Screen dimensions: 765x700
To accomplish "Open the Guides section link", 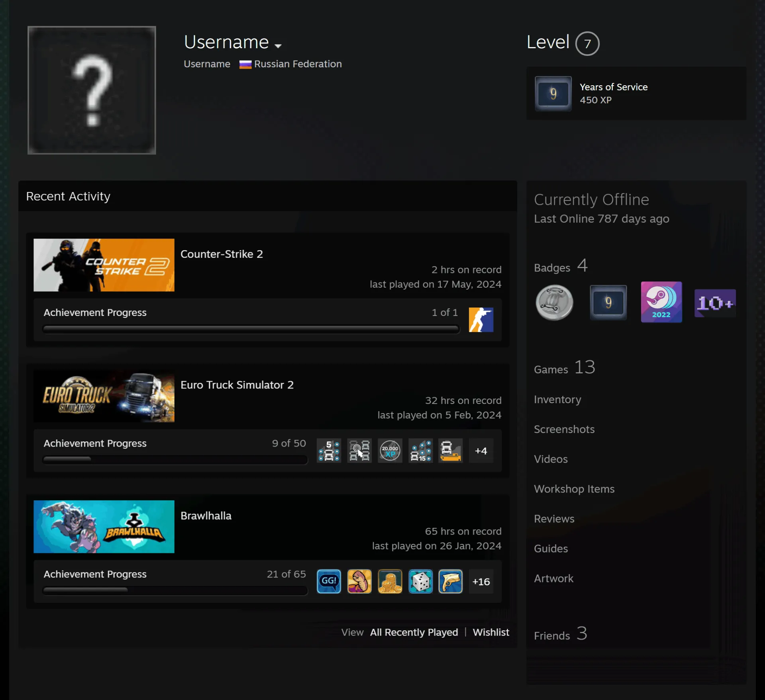I will 551,549.
